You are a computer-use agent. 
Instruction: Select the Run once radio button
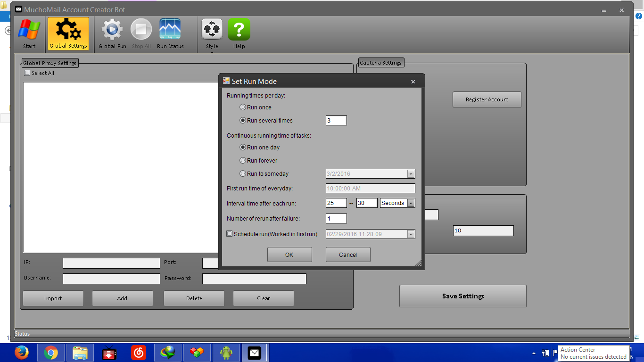pos(243,107)
